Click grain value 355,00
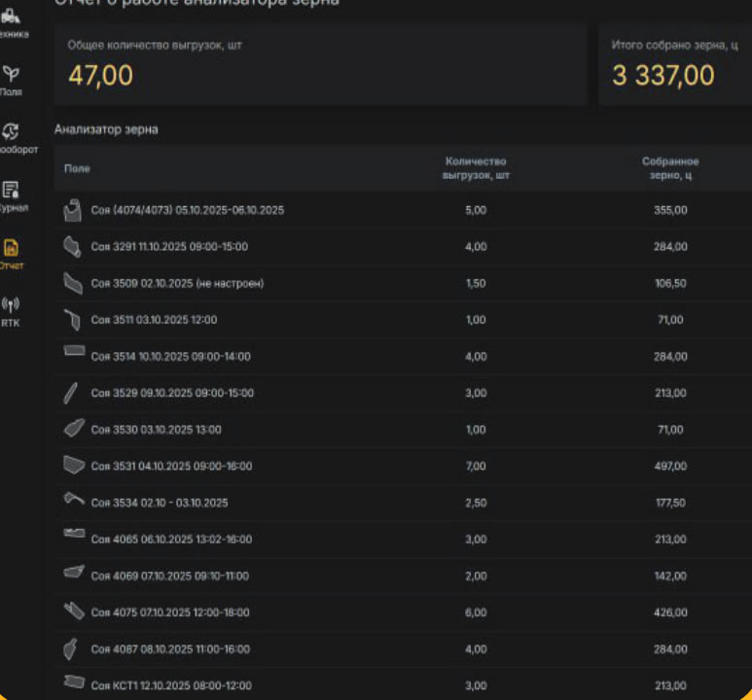 click(x=670, y=210)
